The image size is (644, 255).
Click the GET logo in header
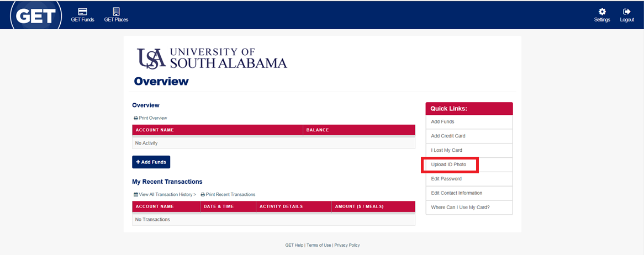[x=35, y=15]
